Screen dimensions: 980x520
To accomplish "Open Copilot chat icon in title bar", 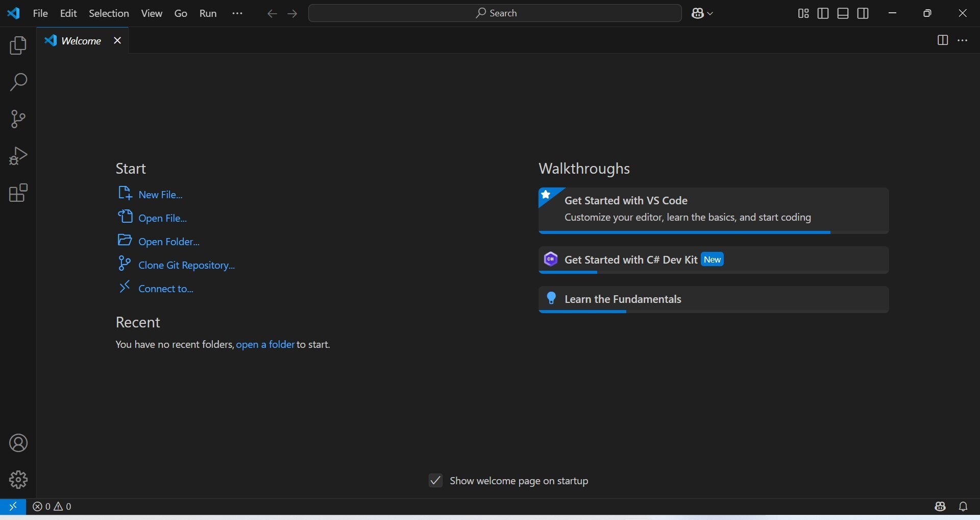I will click(x=698, y=14).
